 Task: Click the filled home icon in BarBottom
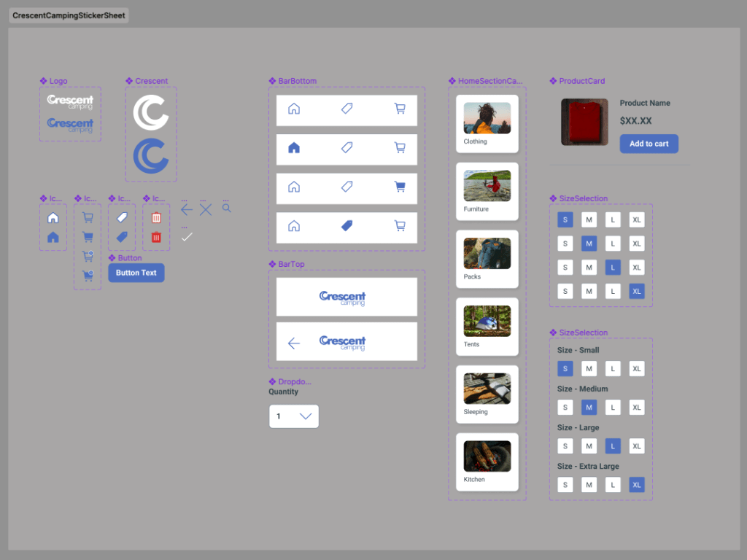coord(294,148)
